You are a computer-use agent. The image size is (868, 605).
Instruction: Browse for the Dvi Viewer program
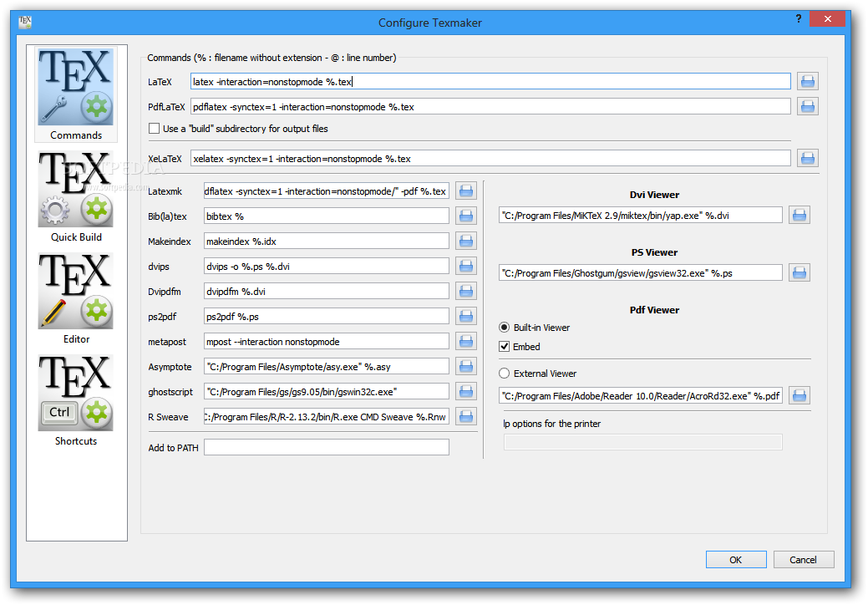[x=799, y=215]
